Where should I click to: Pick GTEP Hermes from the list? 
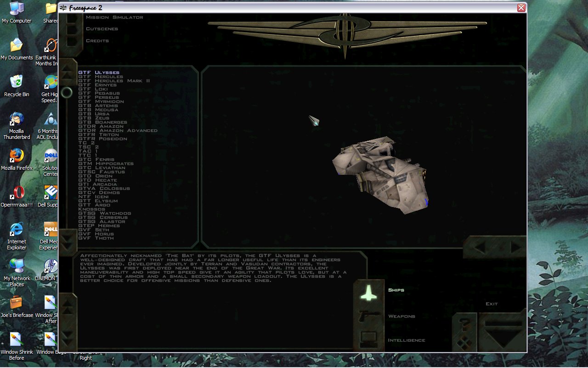pos(99,226)
